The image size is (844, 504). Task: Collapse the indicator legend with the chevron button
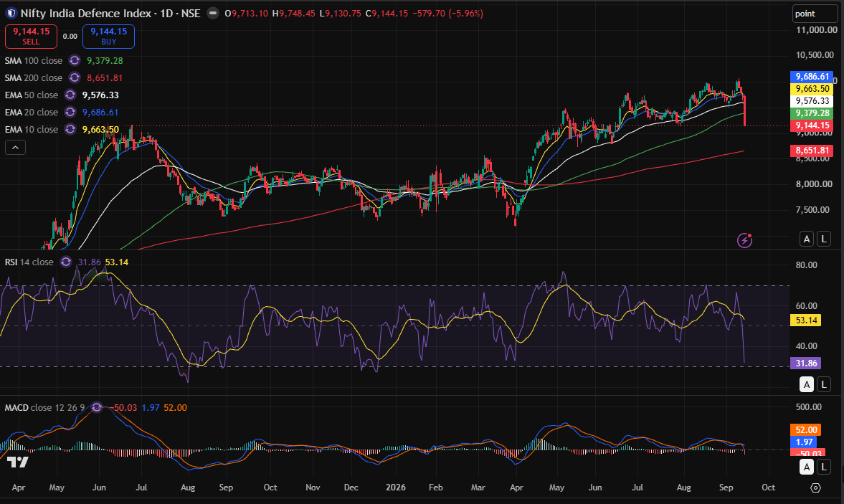coord(15,148)
